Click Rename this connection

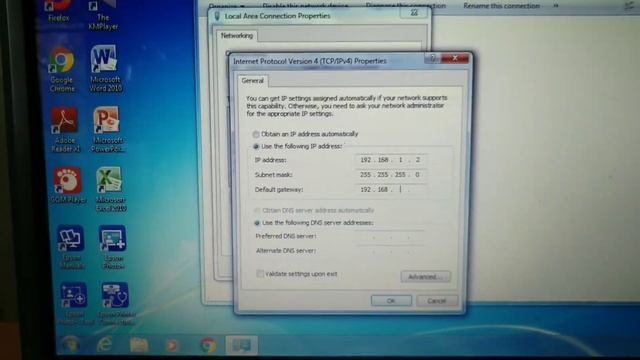502,6
